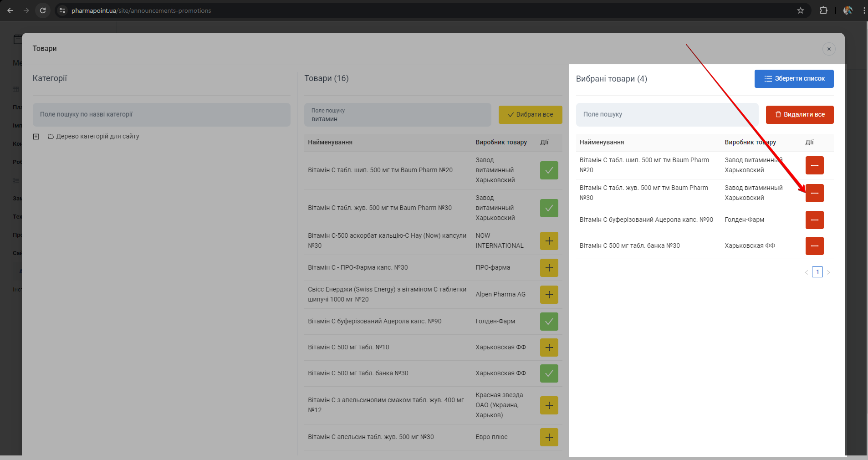Screen dimensions: 868x460
Task: Focus category name search field
Action: point(161,115)
